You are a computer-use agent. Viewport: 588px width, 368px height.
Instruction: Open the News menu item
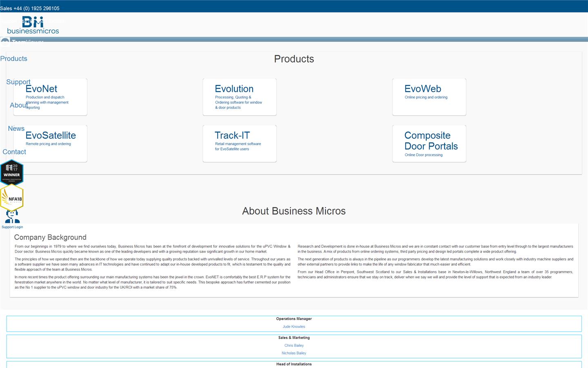[16, 129]
